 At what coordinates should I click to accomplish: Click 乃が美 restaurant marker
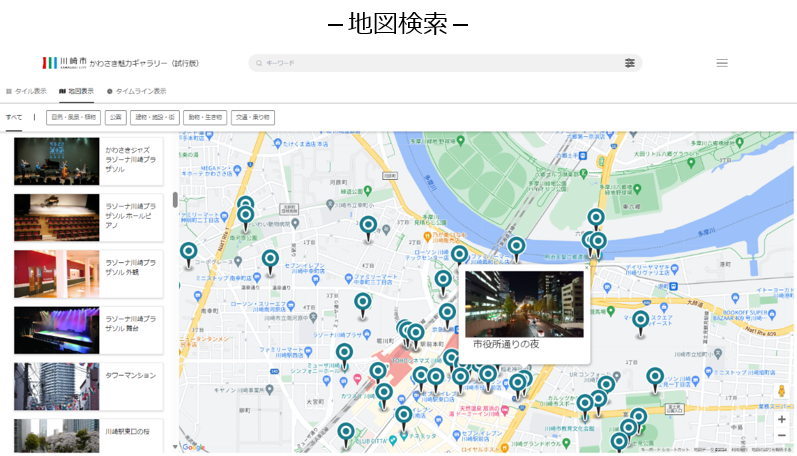coord(427,236)
